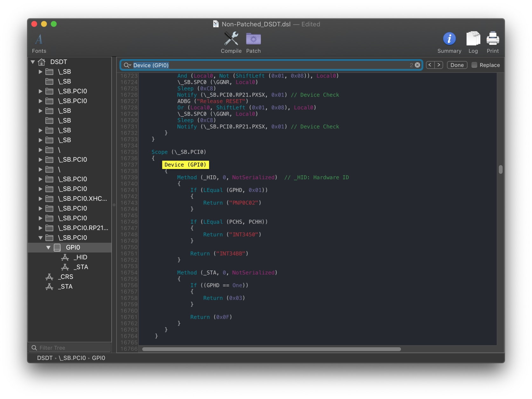Clear the search field text
This screenshot has height=399, width=532.
click(418, 65)
